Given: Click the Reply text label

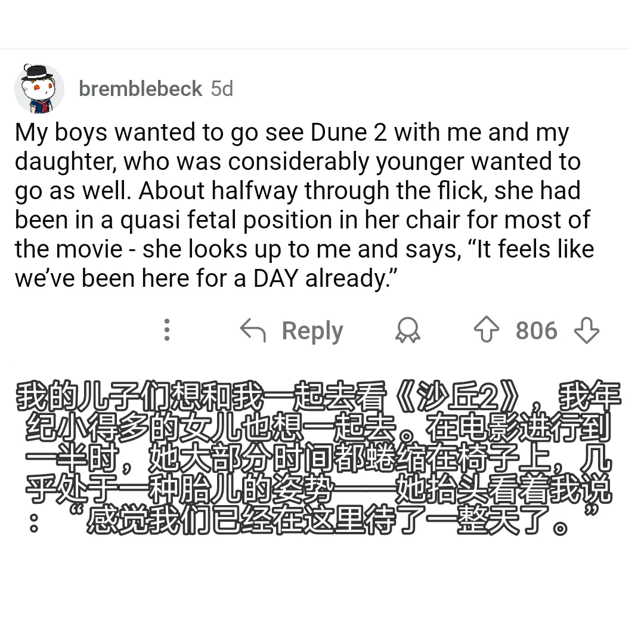Looking at the screenshot, I should 312,331.
